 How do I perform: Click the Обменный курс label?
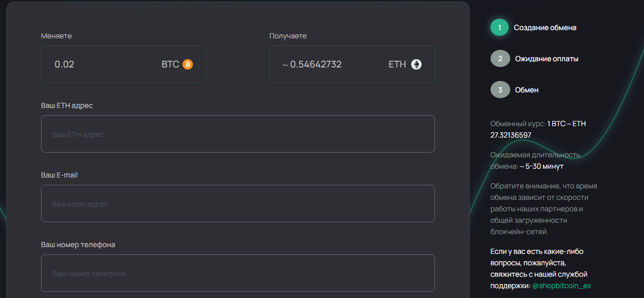pos(517,124)
